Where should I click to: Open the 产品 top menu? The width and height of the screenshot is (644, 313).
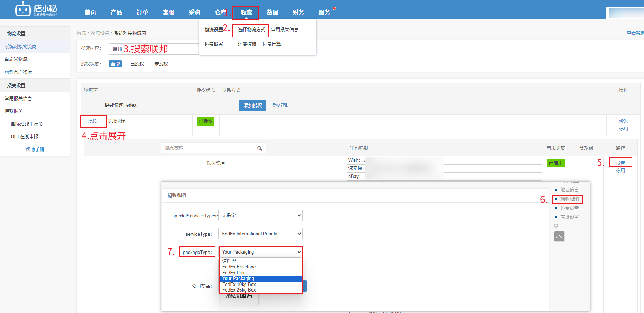click(x=116, y=12)
